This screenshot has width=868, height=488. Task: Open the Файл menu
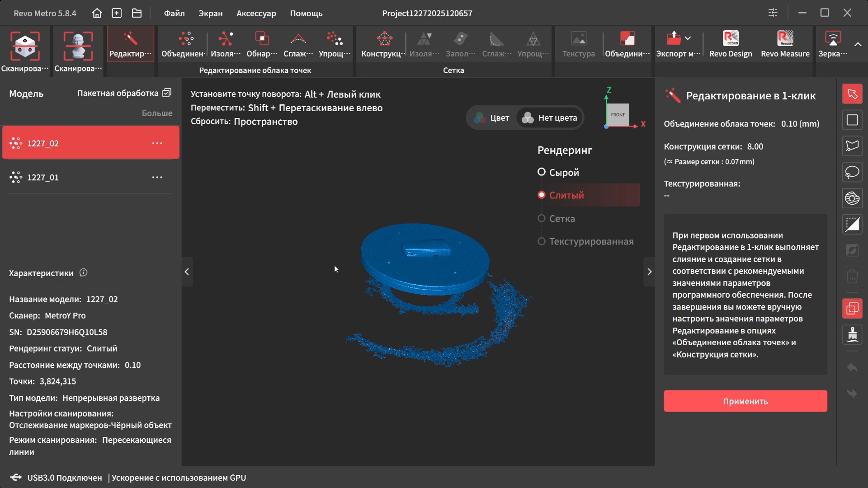(x=174, y=13)
